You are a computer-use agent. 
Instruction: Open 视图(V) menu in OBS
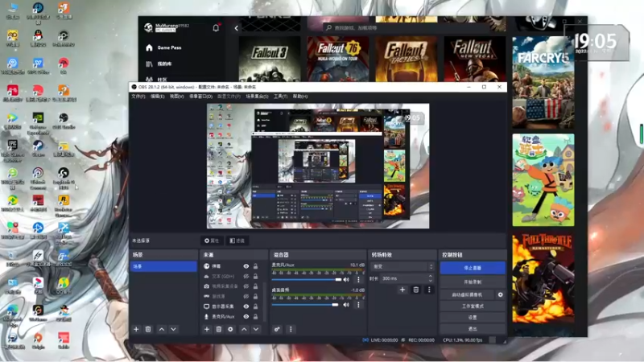(x=176, y=97)
